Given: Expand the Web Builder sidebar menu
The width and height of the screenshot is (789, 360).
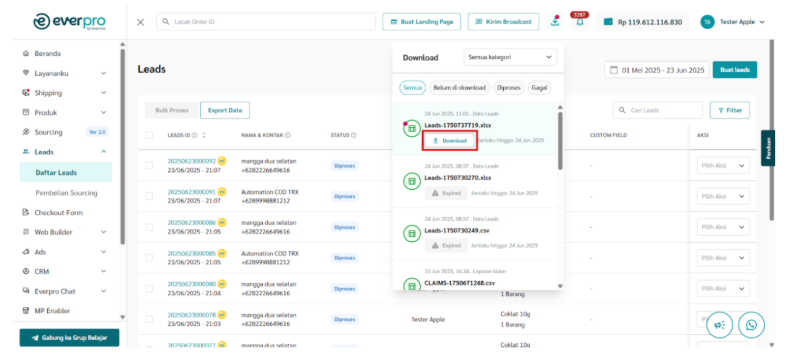Looking at the screenshot, I should click(64, 232).
